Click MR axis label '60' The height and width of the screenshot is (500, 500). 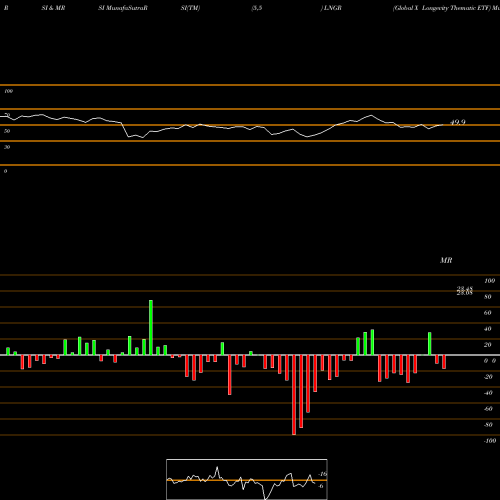487,313
